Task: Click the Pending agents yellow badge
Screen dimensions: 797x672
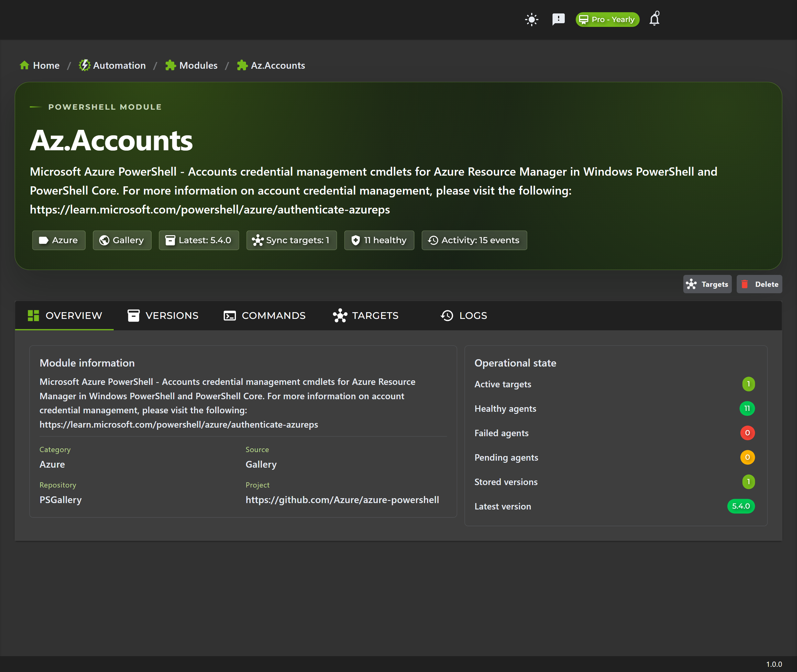Action: [747, 457]
